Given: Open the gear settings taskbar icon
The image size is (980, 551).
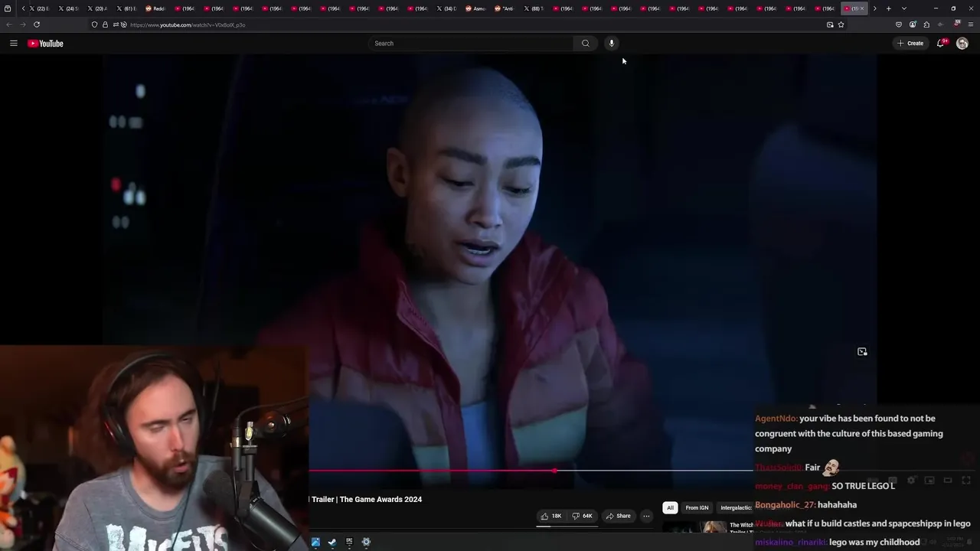Looking at the screenshot, I should (366, 542).
